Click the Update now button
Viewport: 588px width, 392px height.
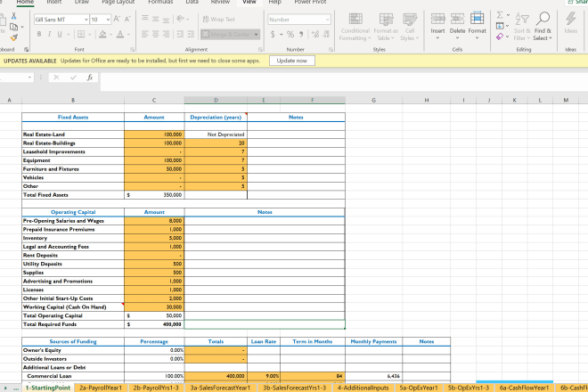pos(291,61)
